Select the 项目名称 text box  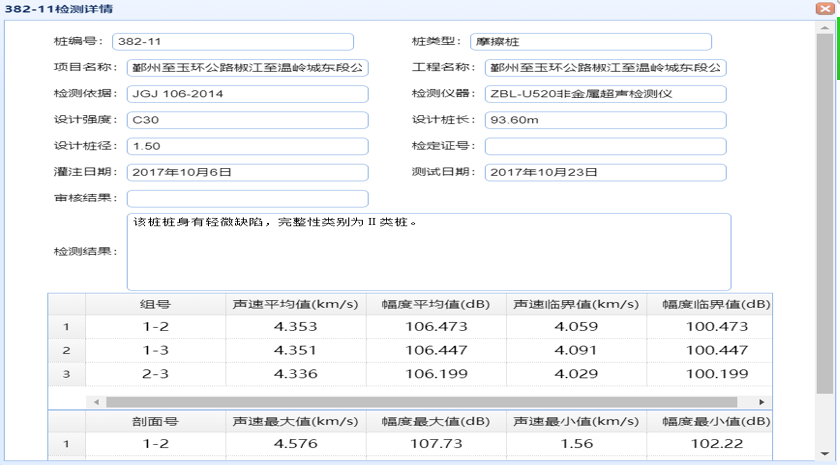(248, 68)
